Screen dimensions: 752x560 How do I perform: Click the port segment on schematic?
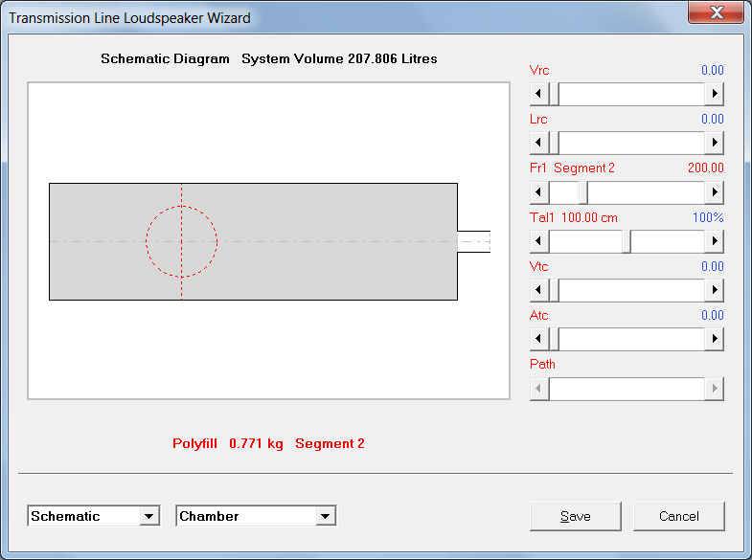(474, 241)
